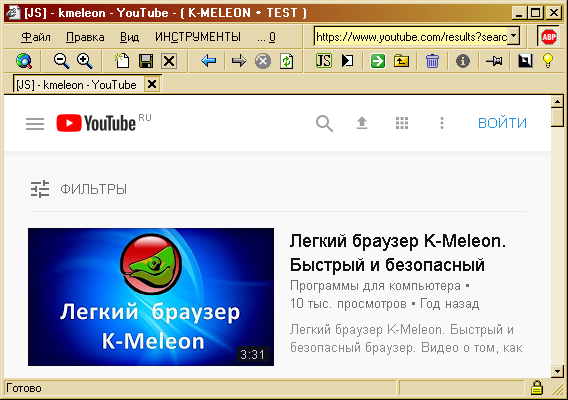Click the K-Meleon title bar icon

pyautogui.click(x=13, y=13)
